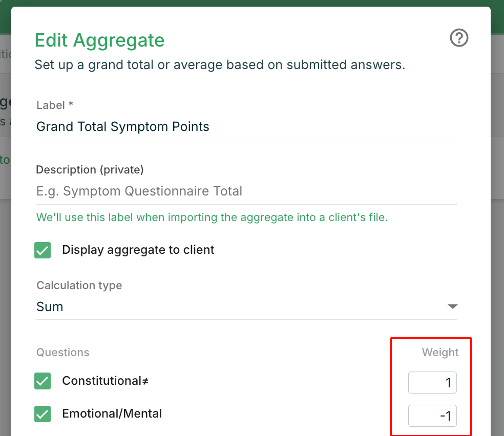This screenshot has width=504, height=436.
Task: Click the Description (private) text field
Action: point(246,191)
